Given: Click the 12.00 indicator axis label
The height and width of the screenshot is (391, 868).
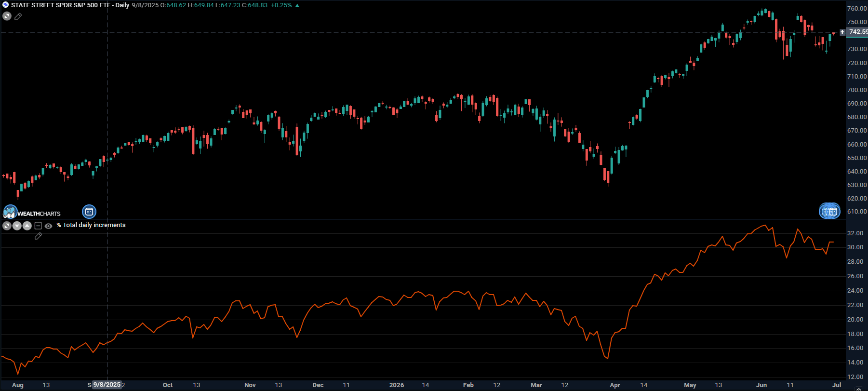Looking at the screenshot, I should pyautogui.click(x=855, y=377).
